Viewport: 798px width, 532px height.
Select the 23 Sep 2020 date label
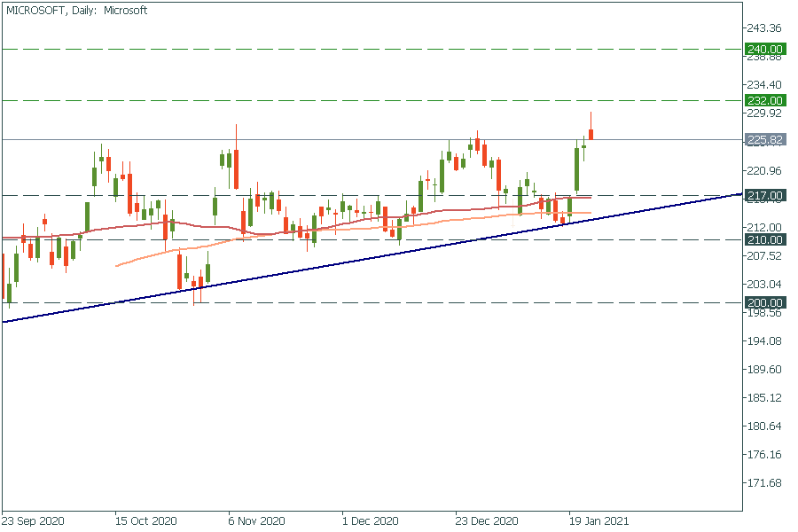coord(32,521)
